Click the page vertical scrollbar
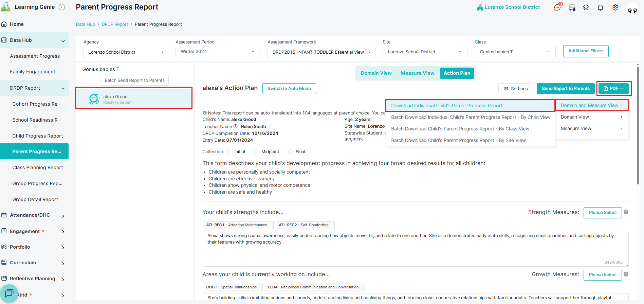This screenshot has height=304, width=644. click(x=638, y=126)
